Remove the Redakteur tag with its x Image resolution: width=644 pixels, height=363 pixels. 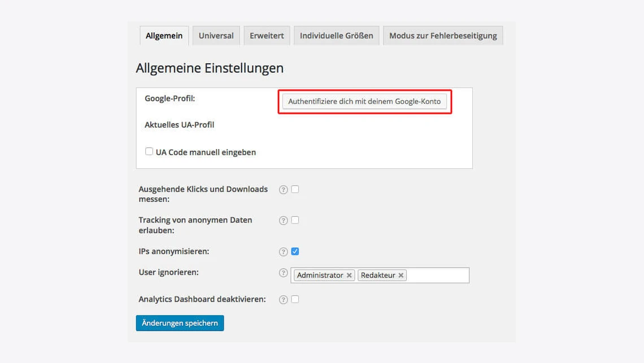401,275
